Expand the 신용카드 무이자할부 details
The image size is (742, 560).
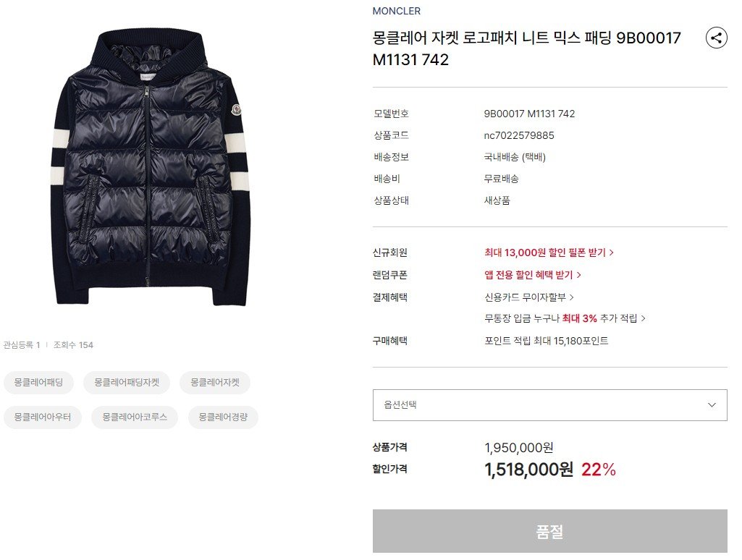click(x=528, y=297)
